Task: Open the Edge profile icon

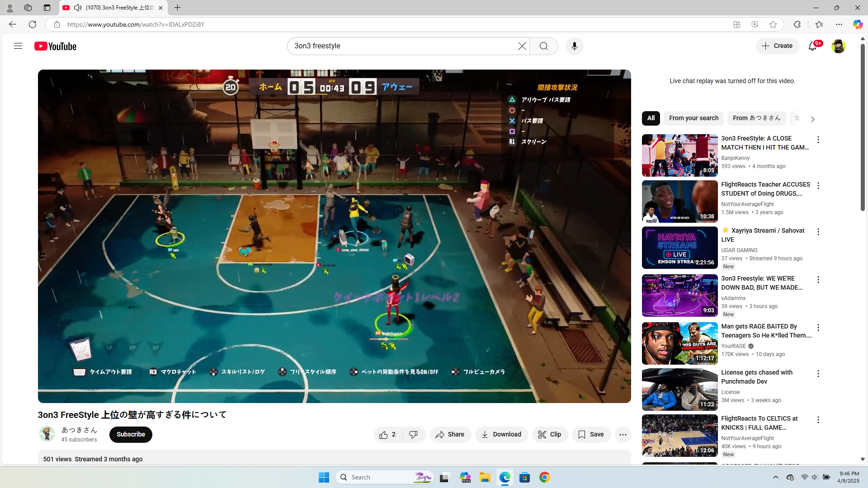Action: [x=9, y=8]
